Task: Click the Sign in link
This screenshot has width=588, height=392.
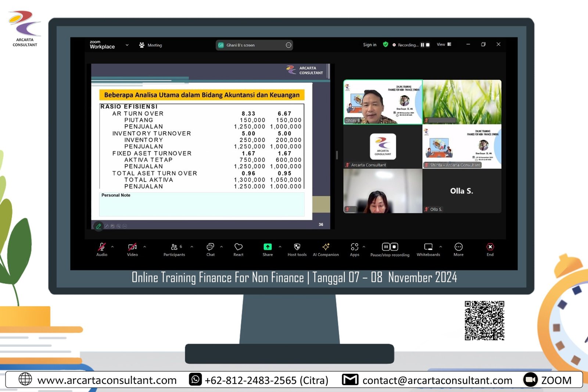Action: [369, 45]
